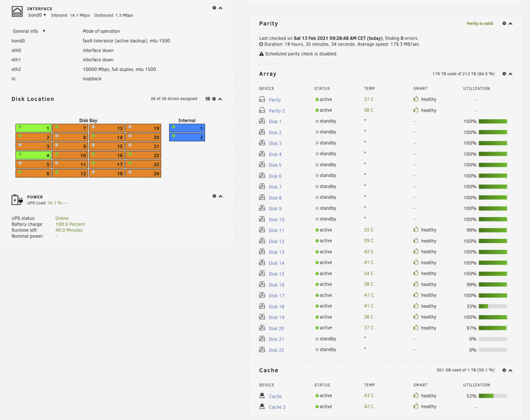Collapse the Power panel
The width and height of the screenshot is (530, 420).
coord(220,196)
